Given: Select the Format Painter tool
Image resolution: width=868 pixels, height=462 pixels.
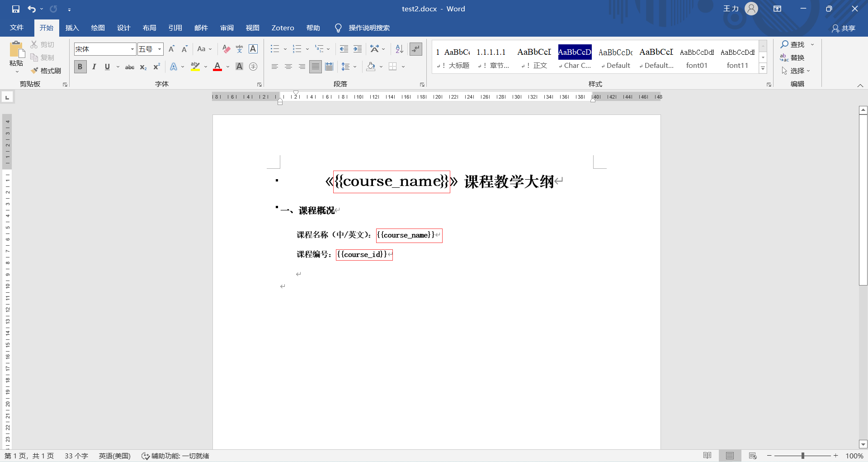Looking at the screenshot, I should point(46,71).
